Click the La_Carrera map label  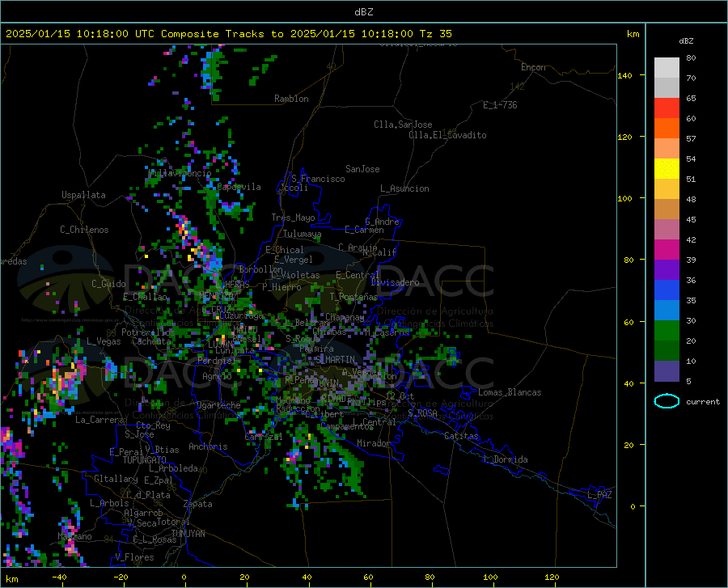[99, 420]
